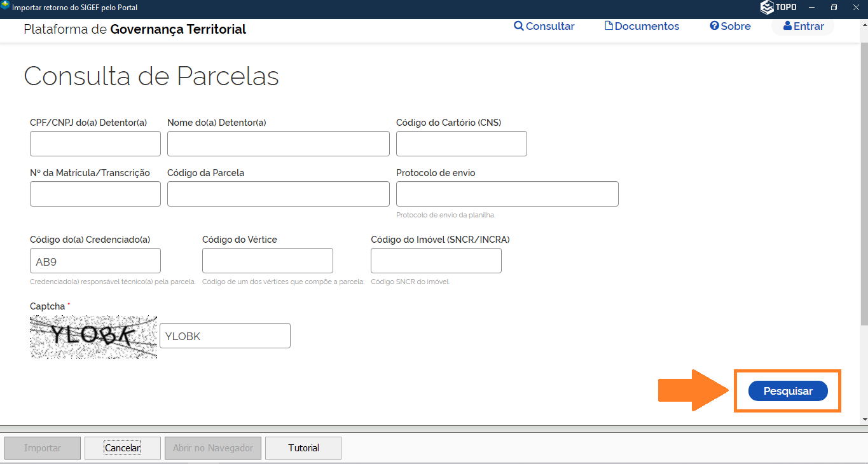Select the Código do Cartório (CNS) field
Viewport: 868px width, 464px height.
click(461, 144)
